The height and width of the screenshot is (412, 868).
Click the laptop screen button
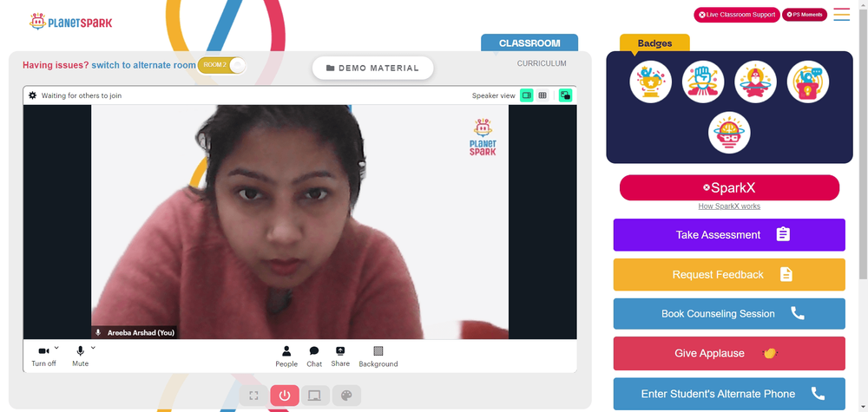pyautogui.click(x=314, y=396)
